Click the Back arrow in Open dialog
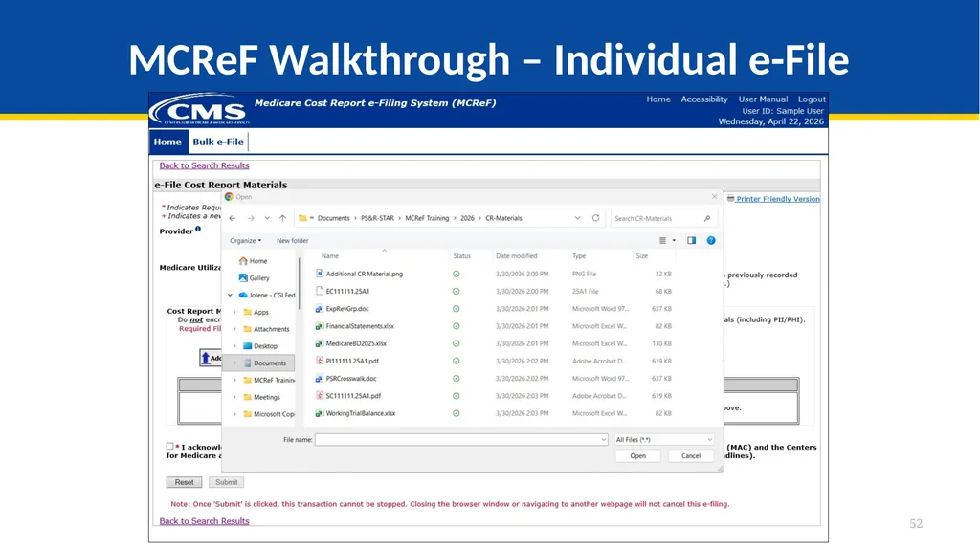980x550 pixels. tap(233, 218)
